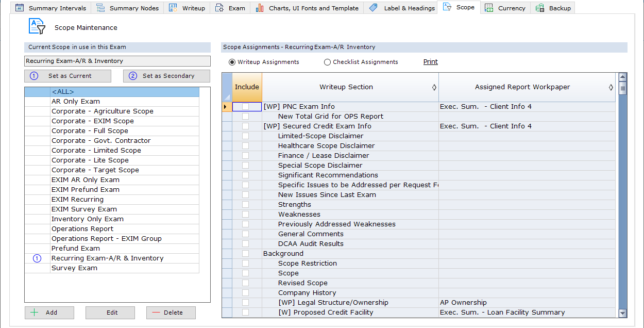Select the Checklist Assignments radio button
This screenshot has width=644, height=328.
click(x=328, y=62)
